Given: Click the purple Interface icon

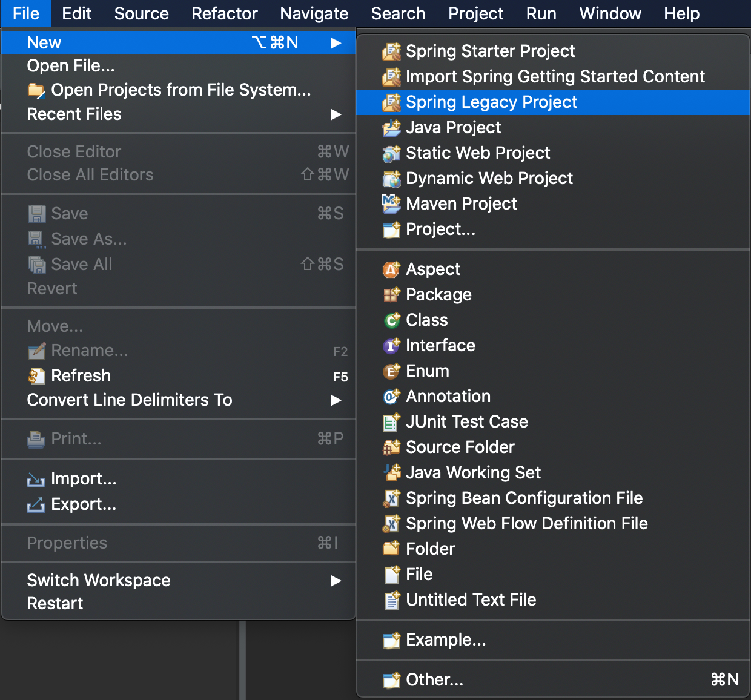Looking at the screenshot, I should point(391,346).
